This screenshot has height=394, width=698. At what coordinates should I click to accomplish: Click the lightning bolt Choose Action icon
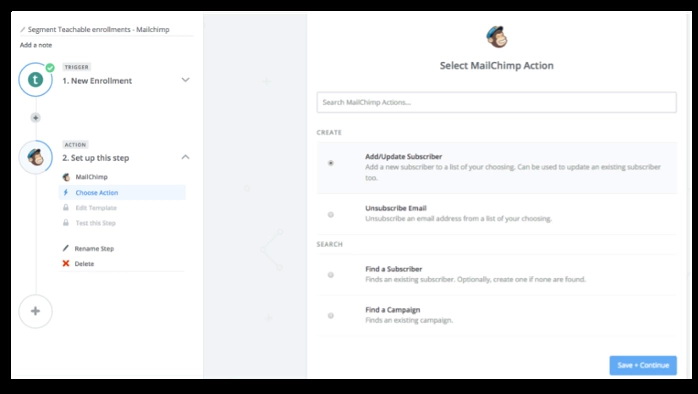[66, 193]
